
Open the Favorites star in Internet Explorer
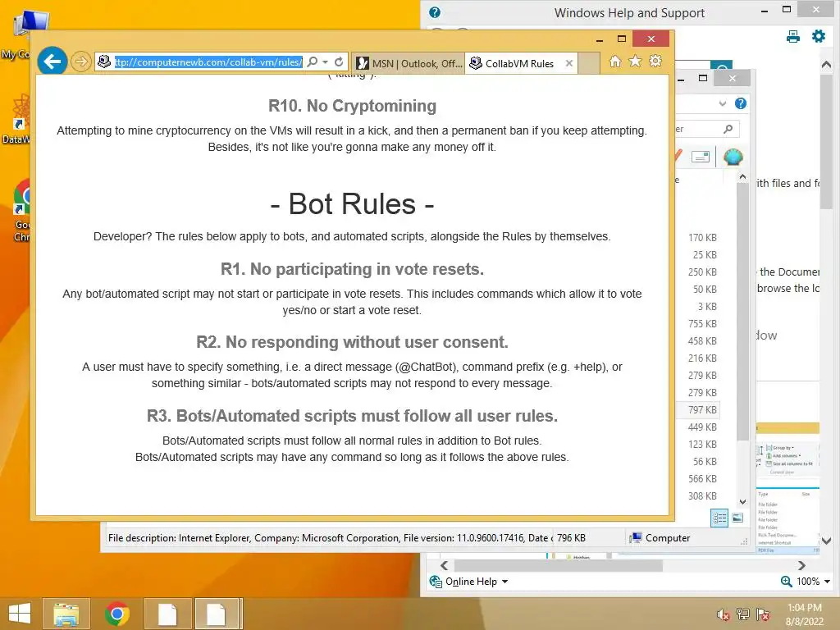pyautogui.click(x=635, y=62)
